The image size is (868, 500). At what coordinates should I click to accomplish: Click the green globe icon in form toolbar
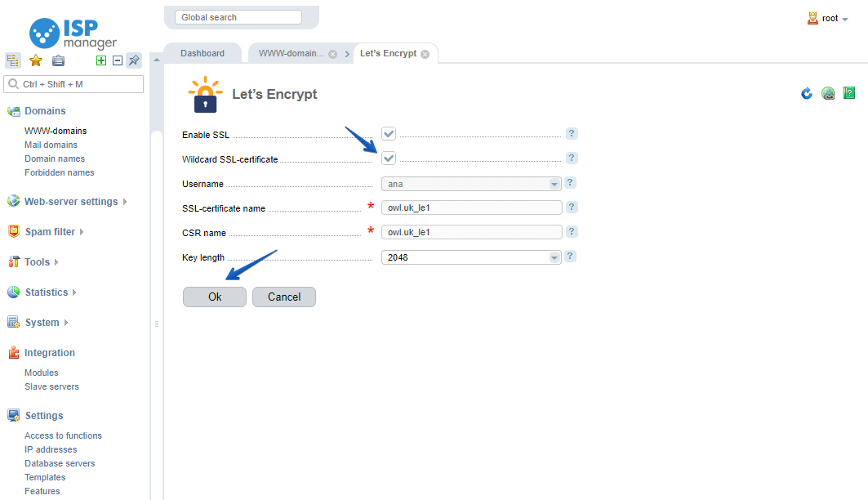tap(828, 93)
